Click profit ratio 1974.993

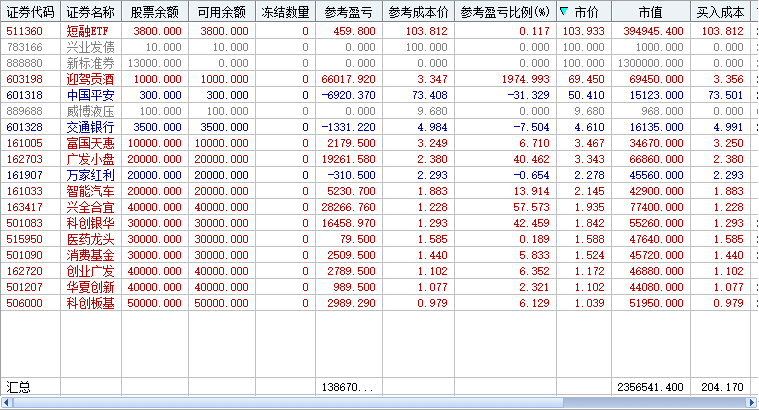click(526, 79)
